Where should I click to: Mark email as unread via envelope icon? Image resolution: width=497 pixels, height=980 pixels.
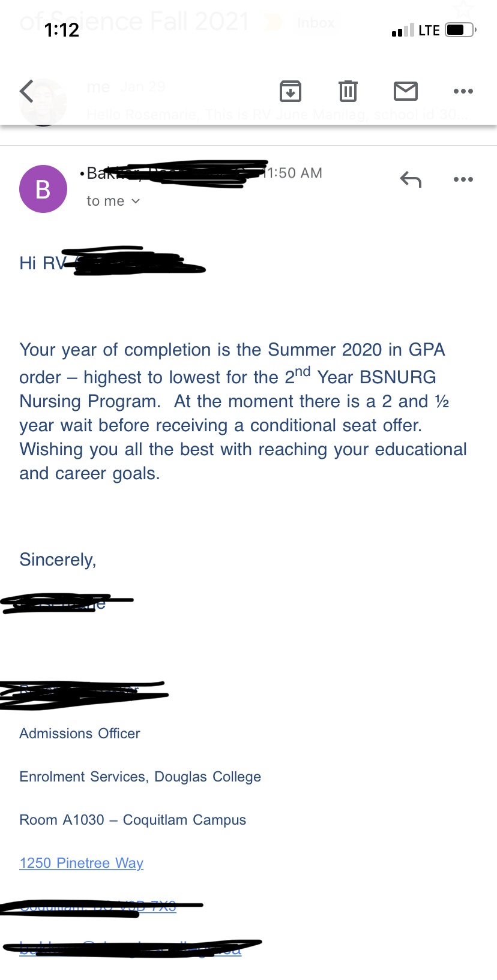coord(406,91)
